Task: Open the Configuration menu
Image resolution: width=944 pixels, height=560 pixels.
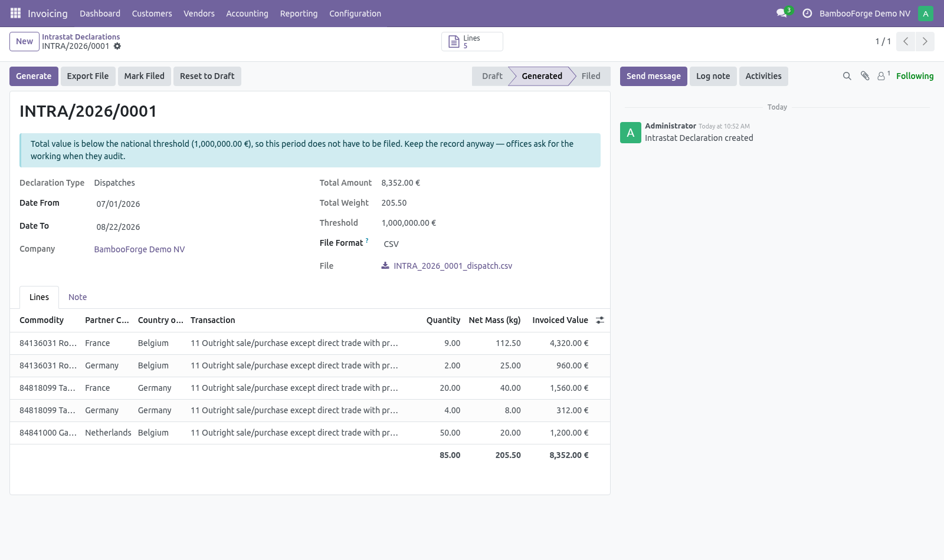Action: tap(355, 14)
